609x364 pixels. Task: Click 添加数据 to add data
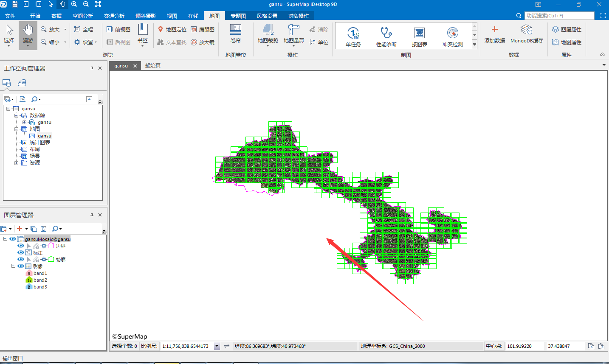pyautogui.click(x=495, y=34)
